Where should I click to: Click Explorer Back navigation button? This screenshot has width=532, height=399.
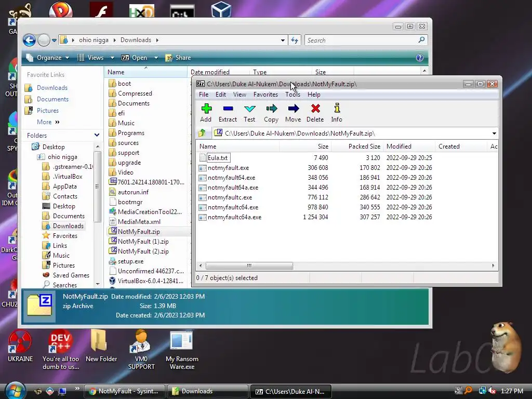coord(29,40)
